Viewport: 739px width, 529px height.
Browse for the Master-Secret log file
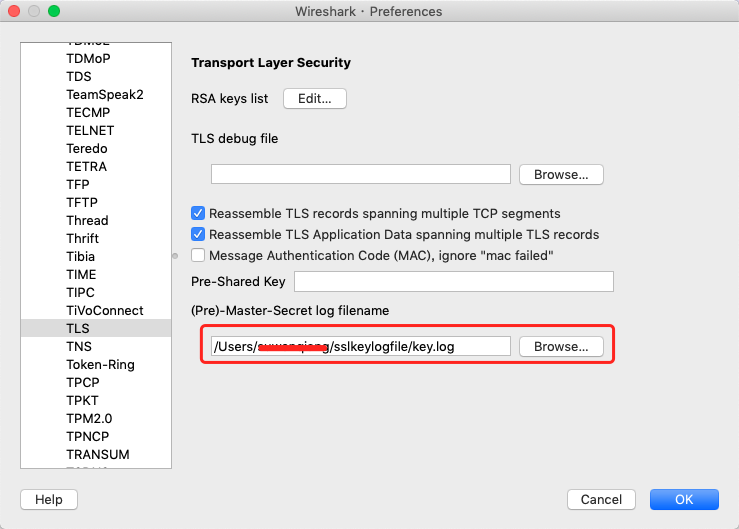point(561,347)
